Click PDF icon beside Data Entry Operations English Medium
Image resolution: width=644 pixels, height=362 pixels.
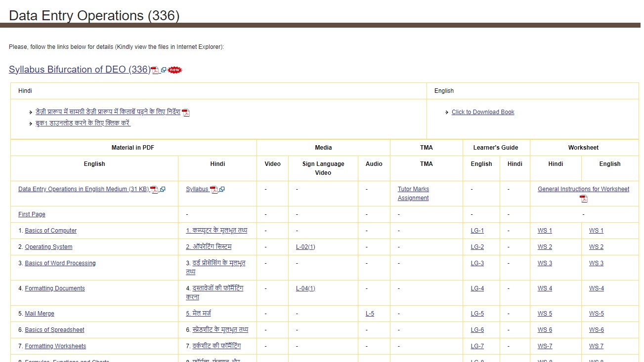(154, 190)
